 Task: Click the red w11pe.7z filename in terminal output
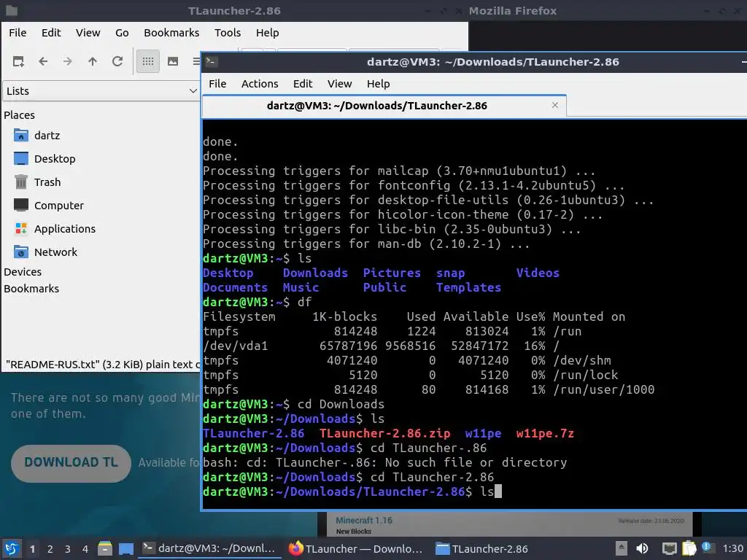pos(545,433)
